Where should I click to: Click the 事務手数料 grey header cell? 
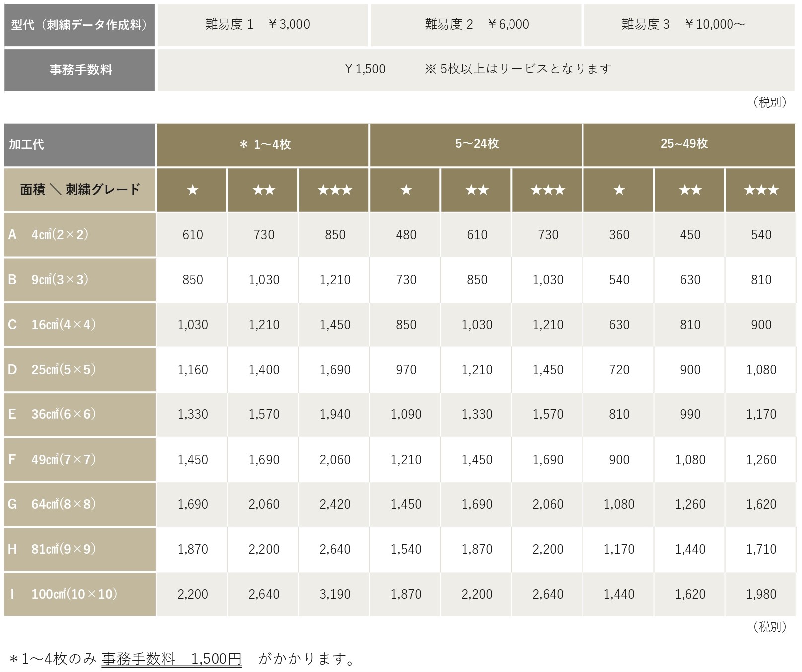click(x=79, y=69)
